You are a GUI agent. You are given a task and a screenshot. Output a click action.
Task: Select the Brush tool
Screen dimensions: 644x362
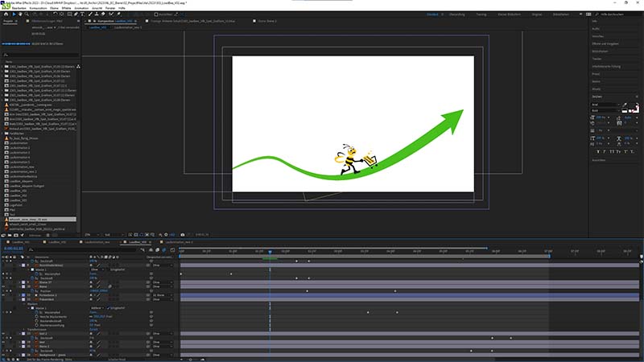click(90, 14)
